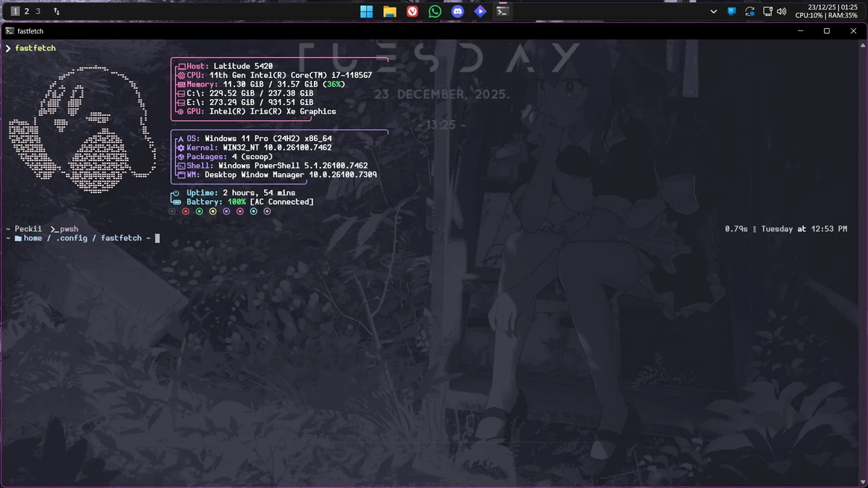Click the typed 'fastfetch' command text

click(x=35, y=48)
